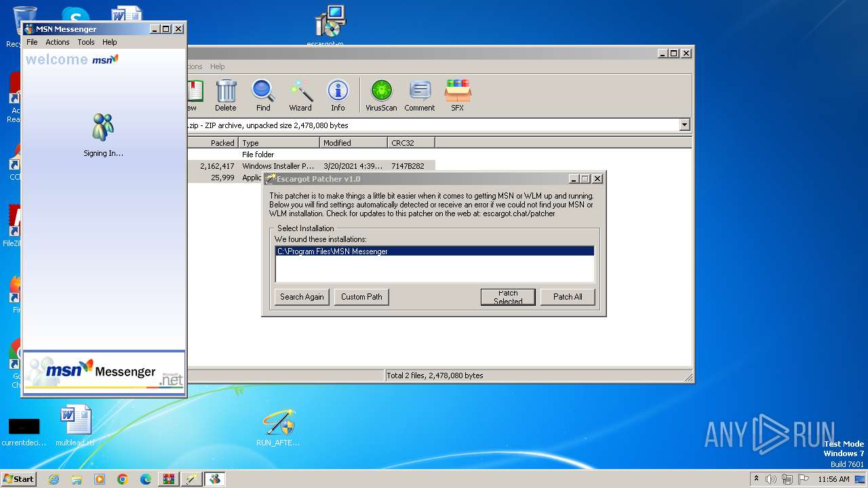Open the Start menu

coord(19,479)
